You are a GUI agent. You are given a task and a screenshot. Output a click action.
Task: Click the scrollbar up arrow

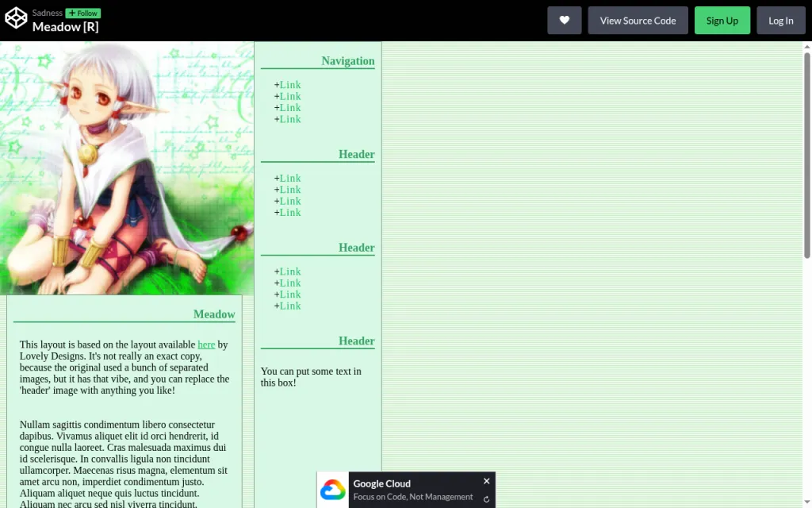[806, 47]
